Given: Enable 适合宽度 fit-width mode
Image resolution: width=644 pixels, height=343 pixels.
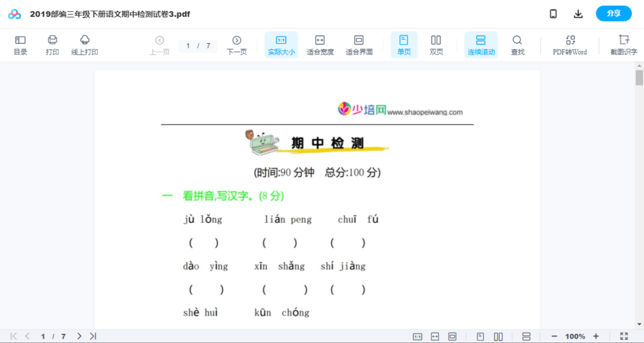Looking at the screenshot, I should (x=320, y=45).
